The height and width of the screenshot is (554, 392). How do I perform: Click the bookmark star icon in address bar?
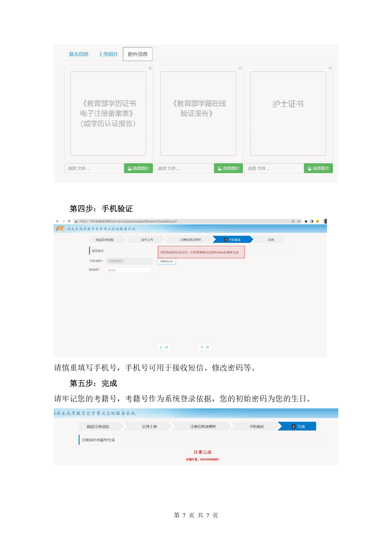[299, 221]
